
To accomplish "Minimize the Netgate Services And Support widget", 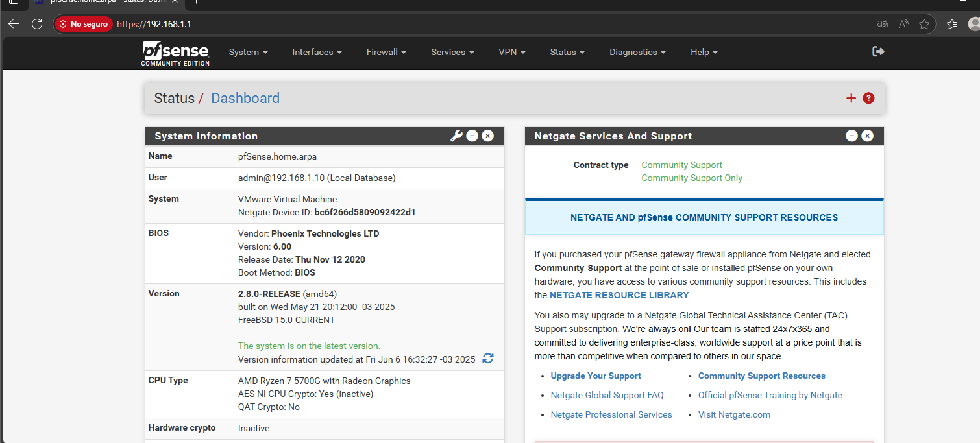I will pyautogui.click(x=851, y=136).
